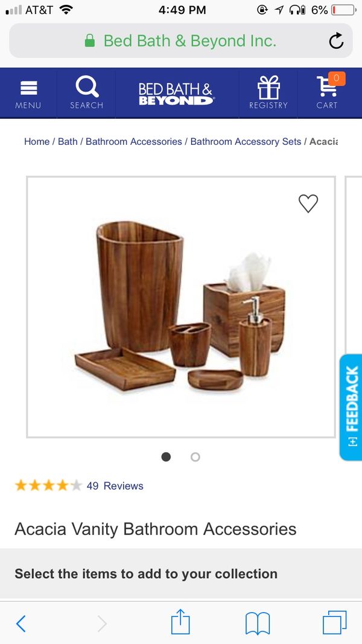This screenshot has height=644, width=362.
Task: Tap the Bed Bath & Beyond logo
Action: [x=176, y=94]
